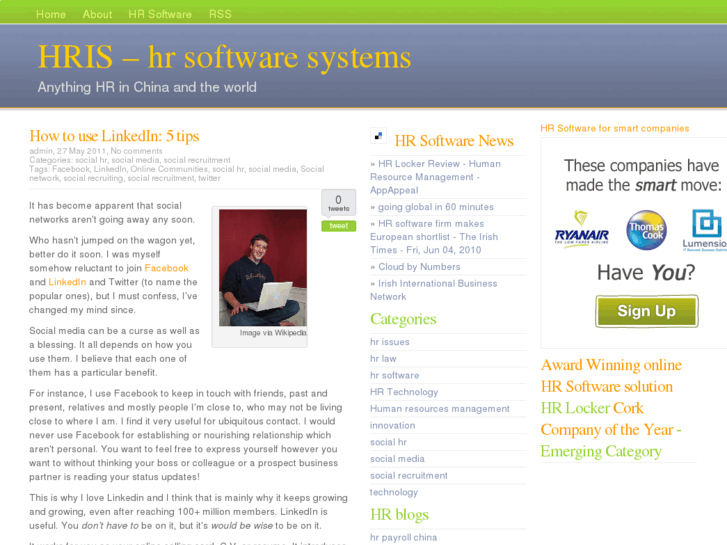Click the Online Communities tag

[169, 169]
